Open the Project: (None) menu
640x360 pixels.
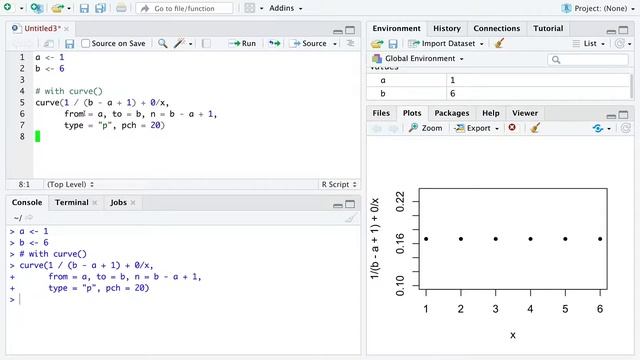pyautogui.click(x=599, y=8)
